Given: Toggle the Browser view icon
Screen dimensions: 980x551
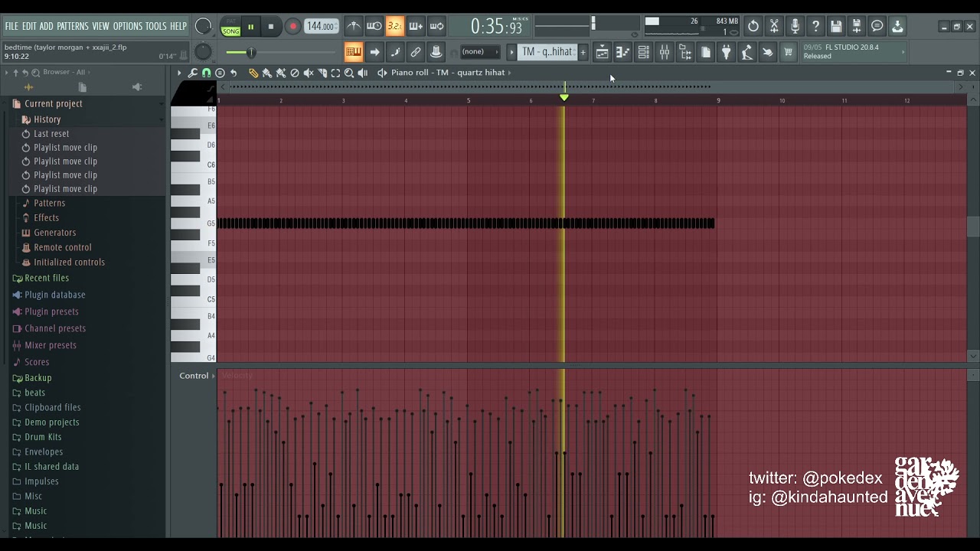Looking at the screenshot, I should coord(685,52).
